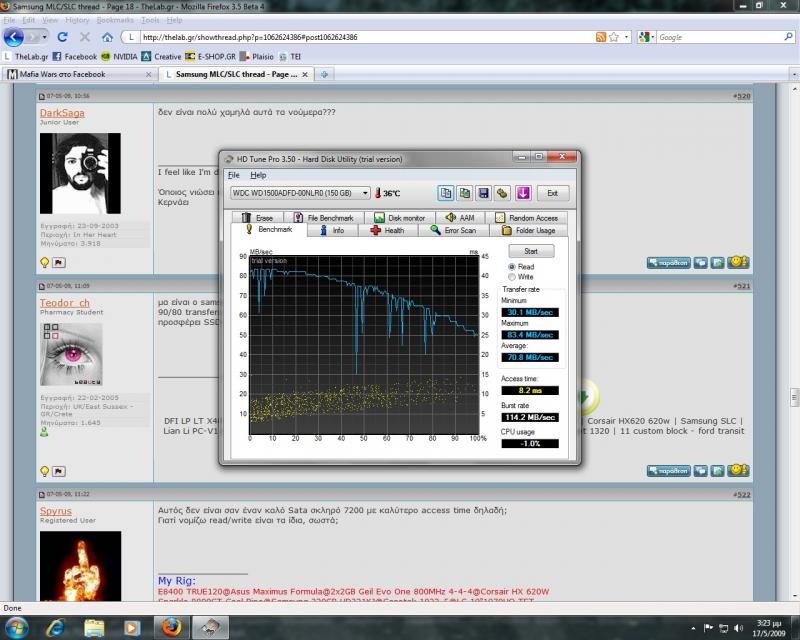Screen dimensions: 800x640
Task: Click the page's vertical scrollbar handle
Action: [794, 397]
